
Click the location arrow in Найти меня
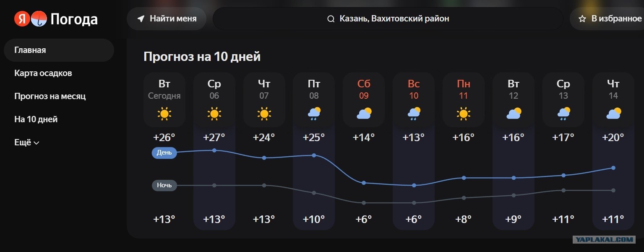[141, 18]
